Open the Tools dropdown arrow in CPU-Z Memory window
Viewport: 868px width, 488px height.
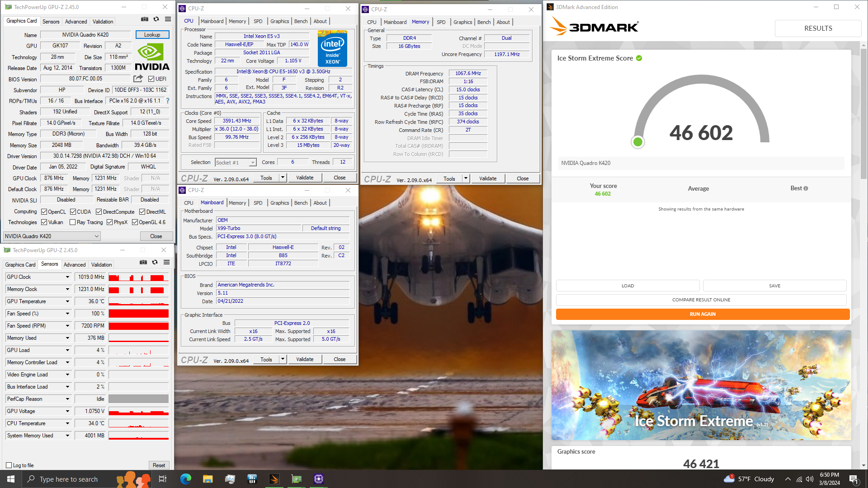[466, 178]
